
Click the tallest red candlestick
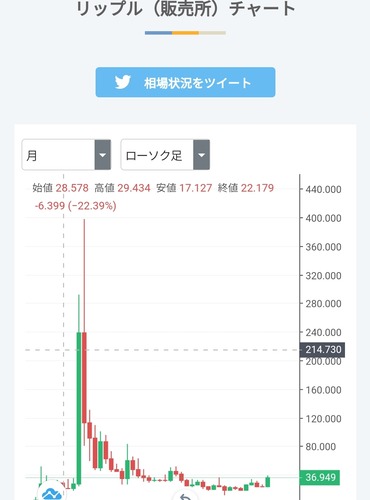click(x=84, y=377)
